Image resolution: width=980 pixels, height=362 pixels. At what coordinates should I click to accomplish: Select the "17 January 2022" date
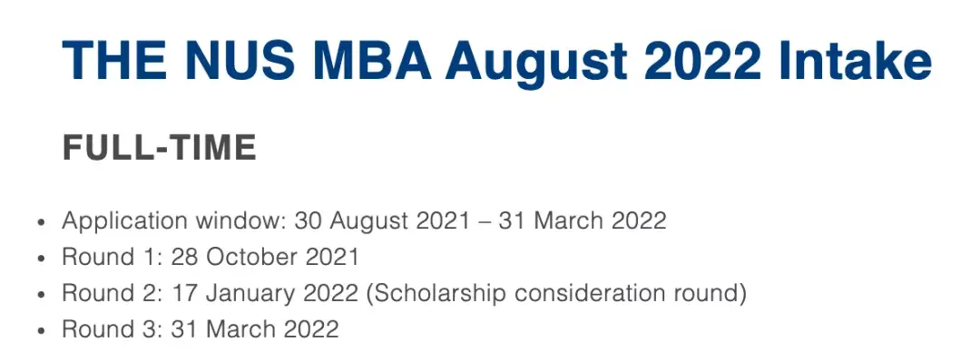pos(265,293)
